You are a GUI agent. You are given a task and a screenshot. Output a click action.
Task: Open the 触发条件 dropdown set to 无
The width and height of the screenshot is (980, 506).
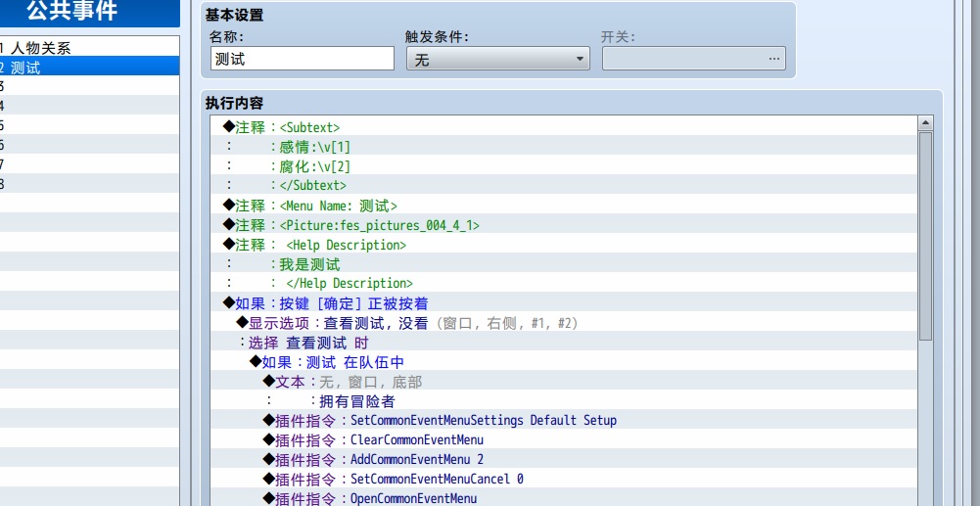pos(498,59)
